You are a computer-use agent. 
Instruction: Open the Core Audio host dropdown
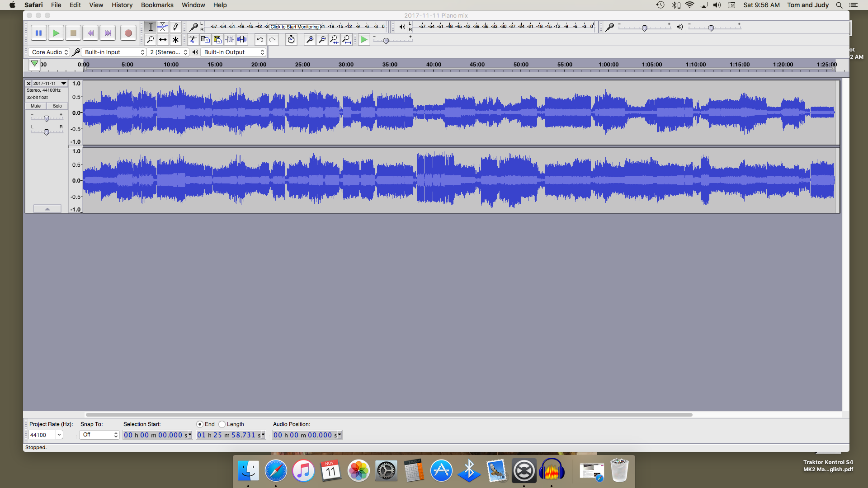49,52
